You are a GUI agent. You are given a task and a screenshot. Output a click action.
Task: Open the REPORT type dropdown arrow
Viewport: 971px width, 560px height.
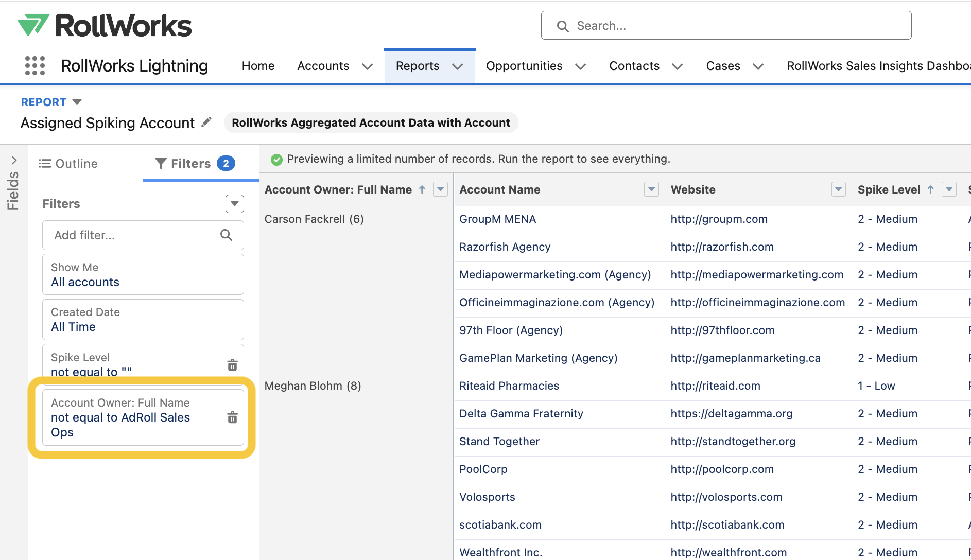(x=77, y=102)
